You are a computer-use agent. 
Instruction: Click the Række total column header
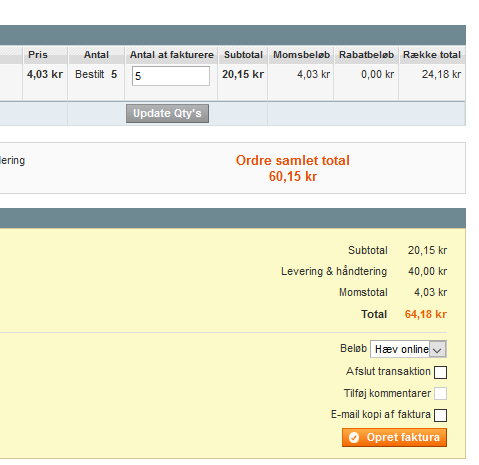432,55
